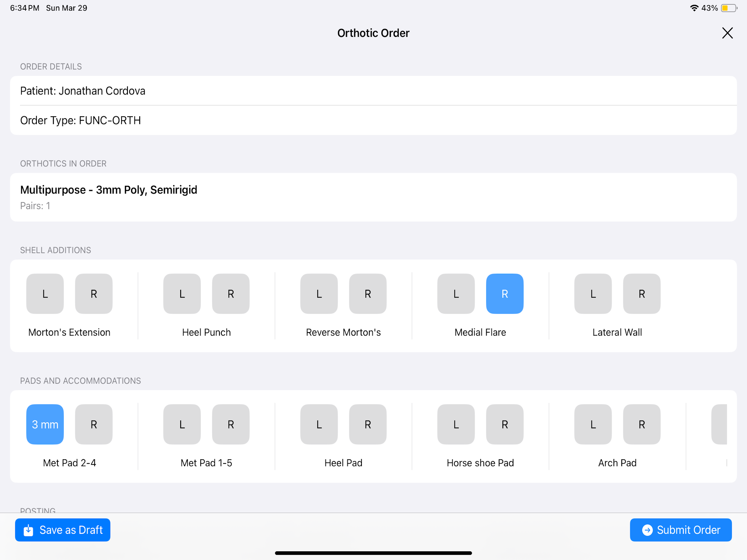The height and width of the screenshot is (560, 747).
Task: Tap the Heel Punch label
Action: coord(206,332)
